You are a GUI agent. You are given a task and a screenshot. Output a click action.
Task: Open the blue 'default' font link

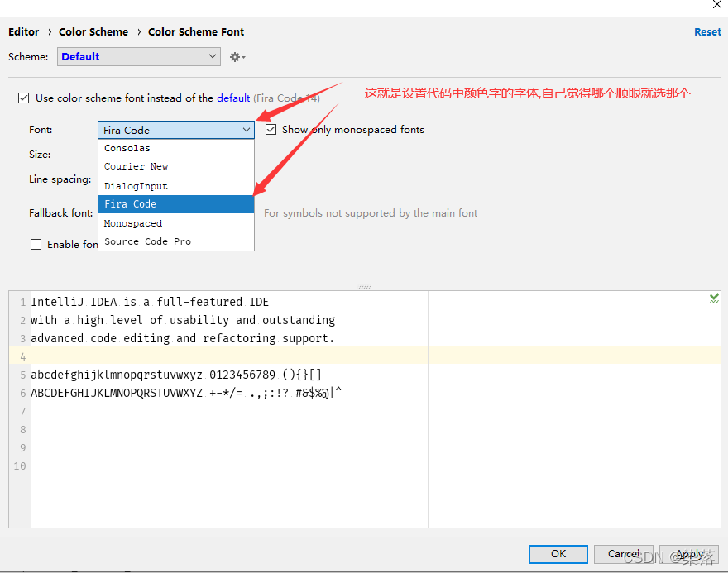[233, 98]
